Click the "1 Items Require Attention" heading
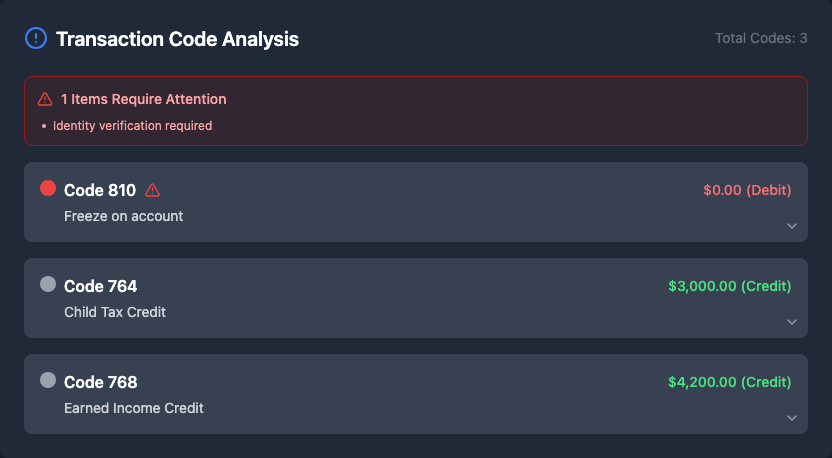This screenshot has height=458, width=832. [x=143, y=99]
